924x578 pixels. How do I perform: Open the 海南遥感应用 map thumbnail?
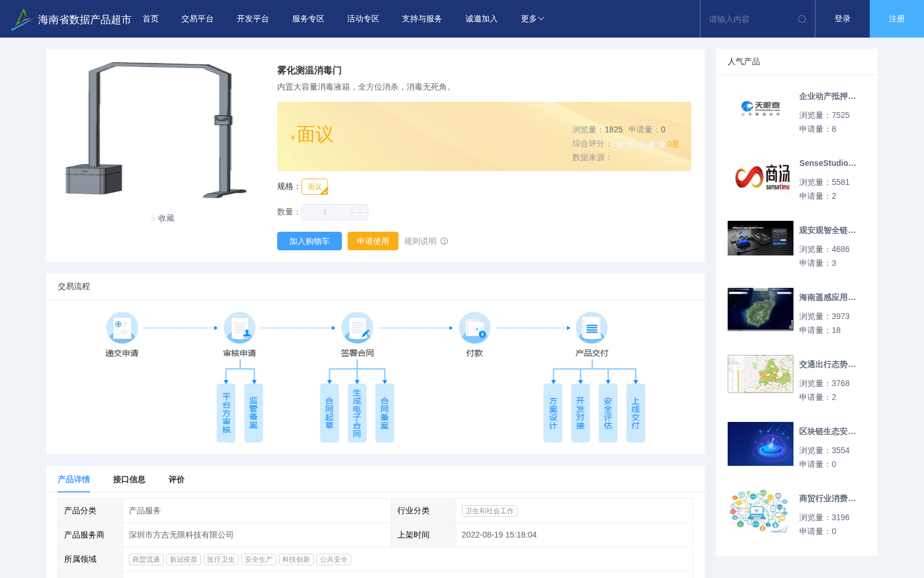tap(761, 310)
